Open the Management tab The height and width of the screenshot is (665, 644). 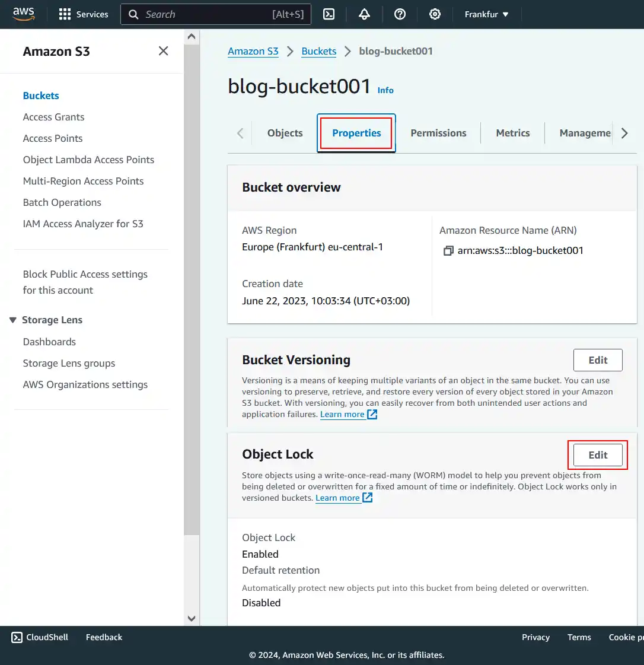point(585,133)
